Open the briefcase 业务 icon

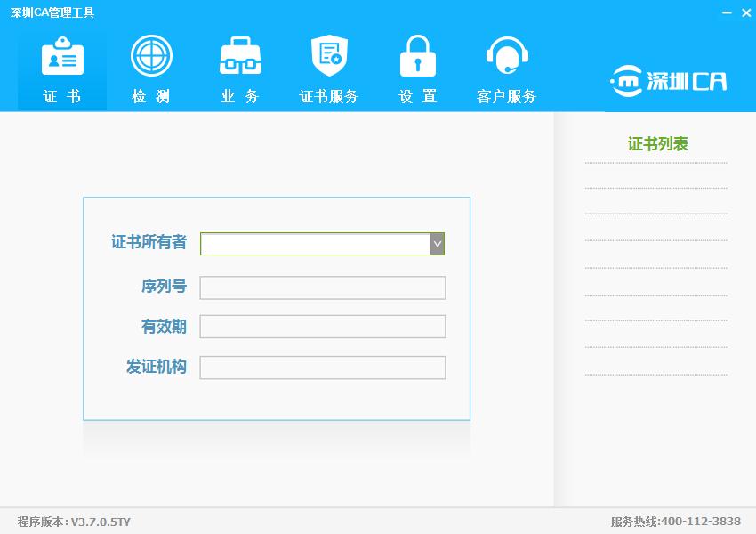click(x=239, y=54)
